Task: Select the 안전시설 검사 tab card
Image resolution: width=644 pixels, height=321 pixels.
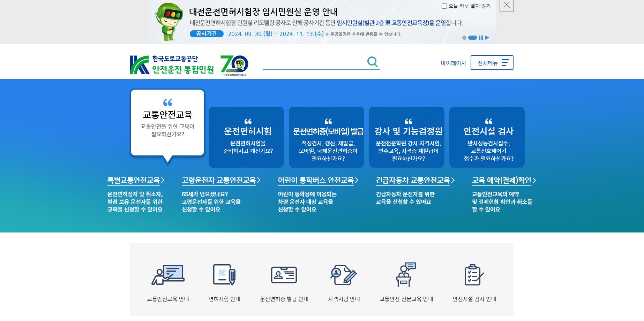Action: point(487,137)
